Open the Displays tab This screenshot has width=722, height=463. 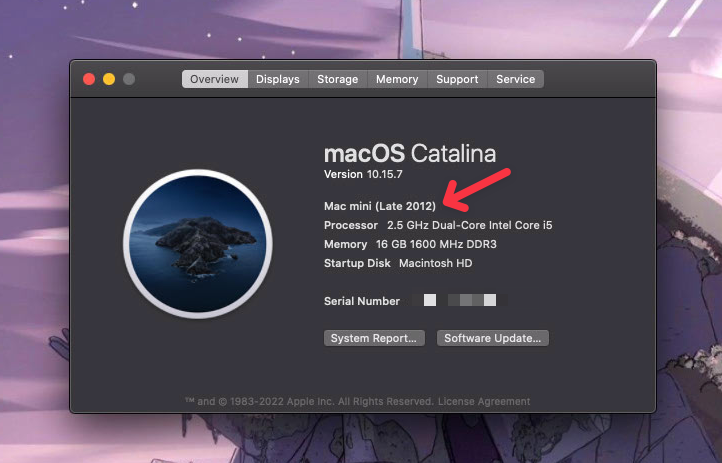click(278, 79)
